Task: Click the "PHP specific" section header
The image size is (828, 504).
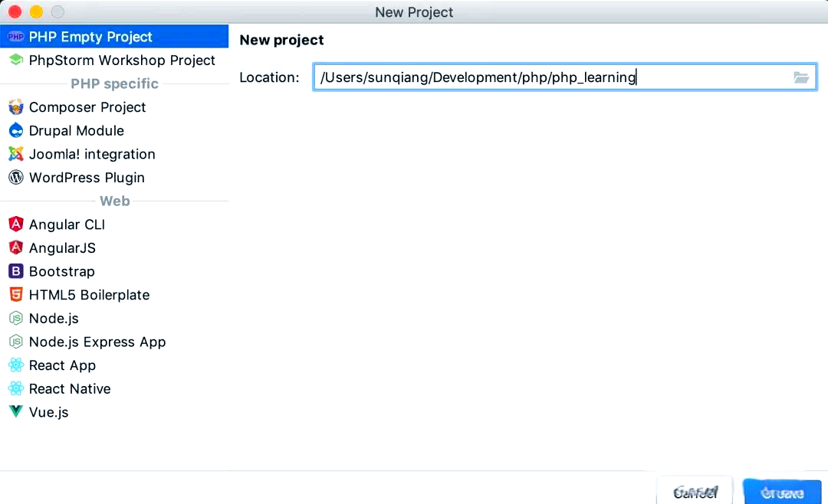Action: click(114, 83)
